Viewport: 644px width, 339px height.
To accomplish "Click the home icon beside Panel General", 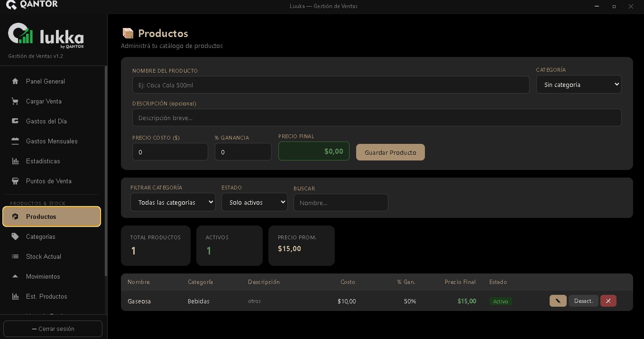I will coord(15,81).
